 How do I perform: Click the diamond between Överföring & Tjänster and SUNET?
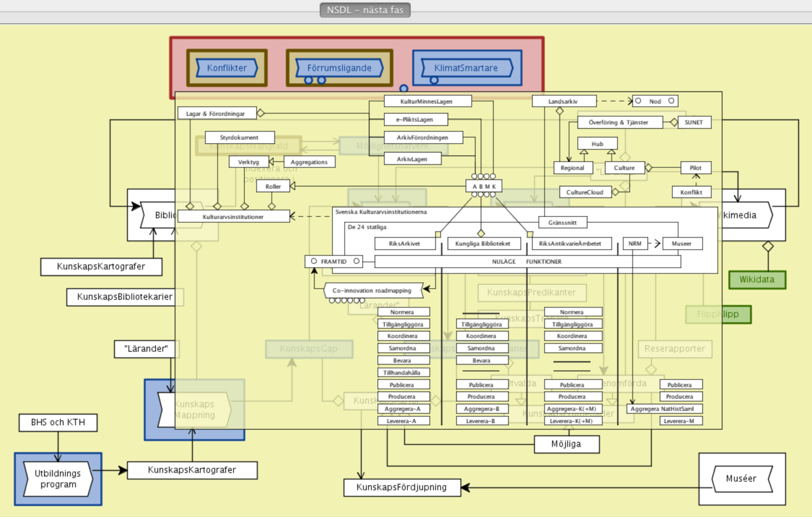pos(674,122)
